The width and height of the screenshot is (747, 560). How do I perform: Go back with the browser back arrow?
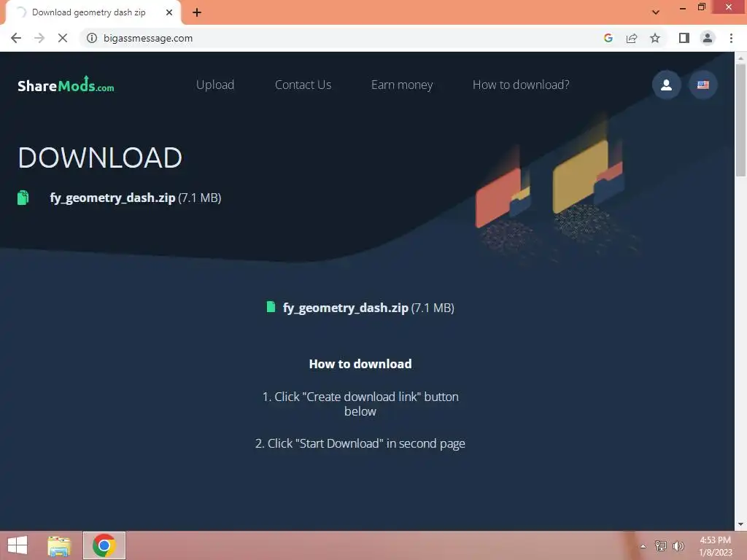16,38
